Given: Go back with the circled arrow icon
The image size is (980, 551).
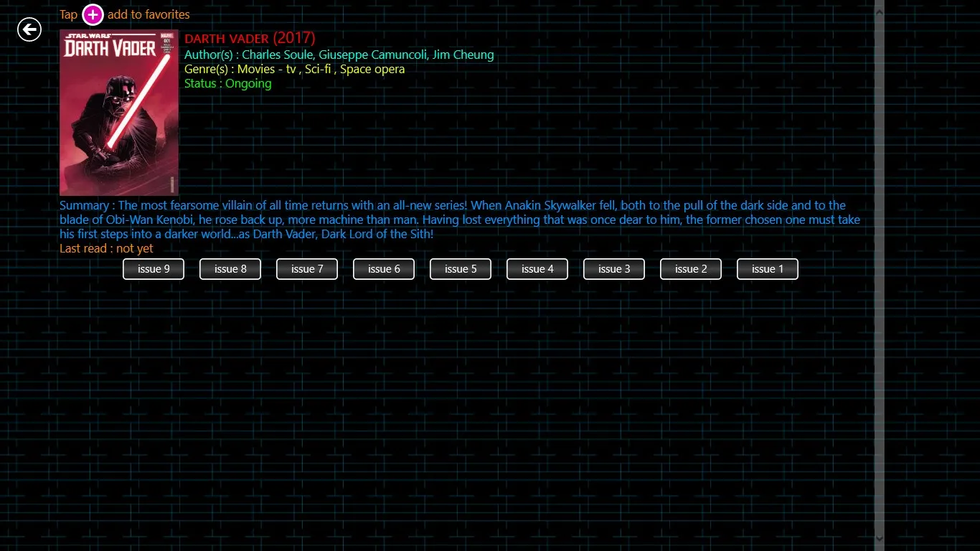Looking at the screenshot, I should pos(29,29).
